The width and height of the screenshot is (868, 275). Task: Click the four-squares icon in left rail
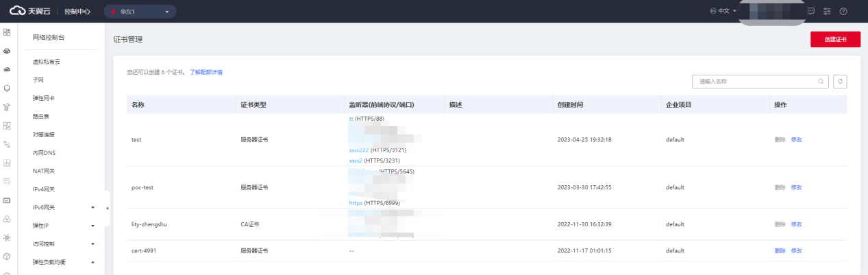pos(7,125)
